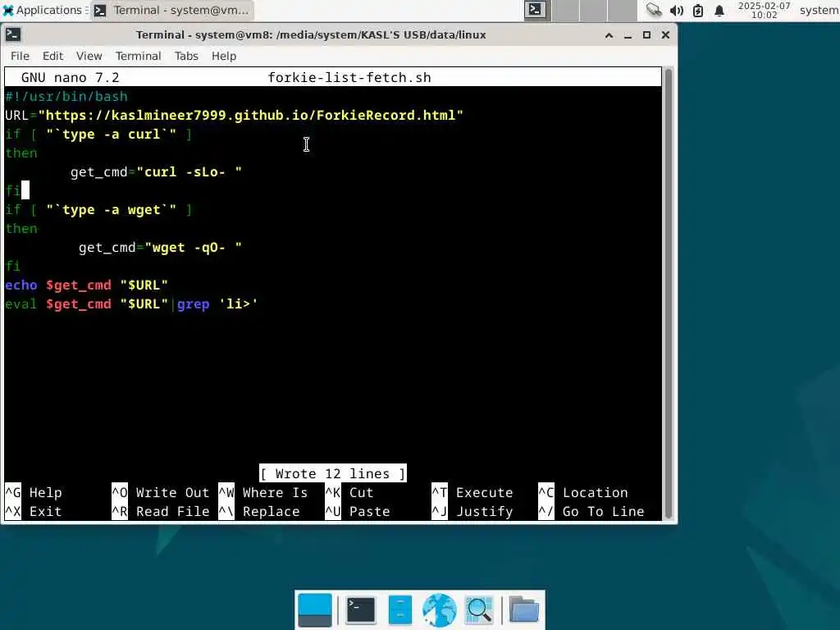Screen dimensions: 840x630
Task: Click the shebang line #!/usr/bin/bash
Action: 66,97
